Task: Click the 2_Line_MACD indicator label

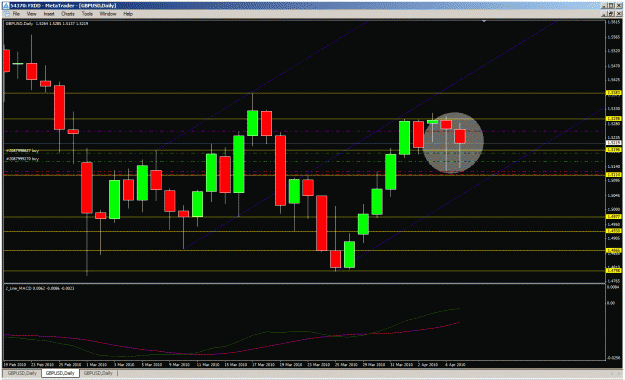Action: point(39,288)
